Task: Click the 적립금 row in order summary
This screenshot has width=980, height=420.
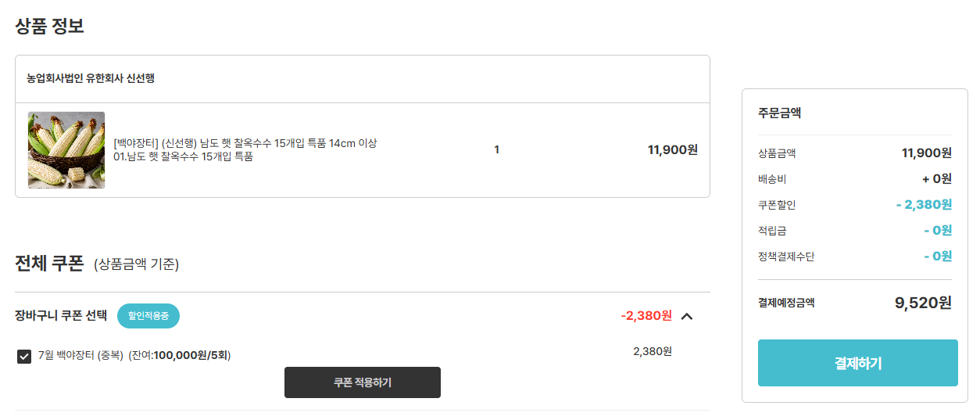Action: [x=855, y=231]
